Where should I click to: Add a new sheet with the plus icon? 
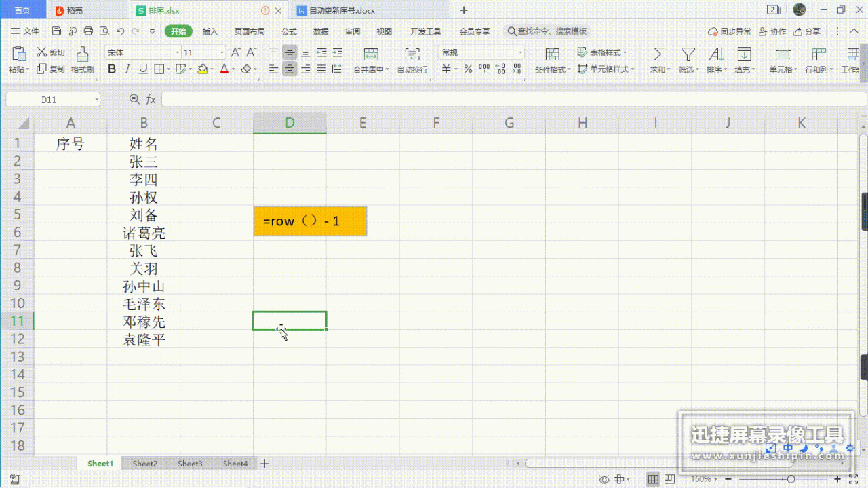click(x=264, y=464)
